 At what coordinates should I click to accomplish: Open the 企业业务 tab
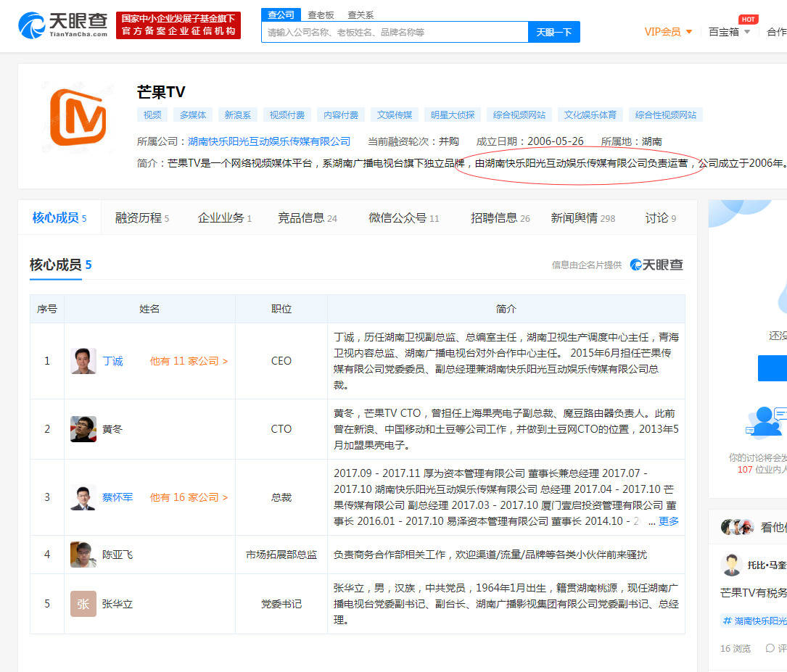click(x=224, y=218)
